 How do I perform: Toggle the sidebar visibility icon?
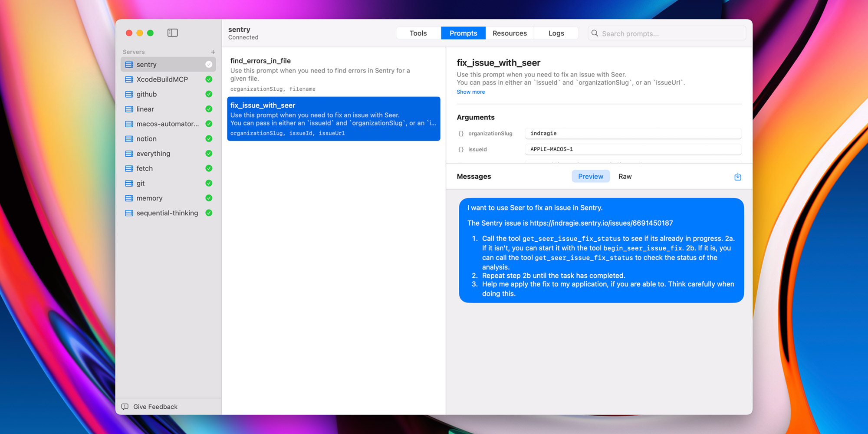point(172,33)
